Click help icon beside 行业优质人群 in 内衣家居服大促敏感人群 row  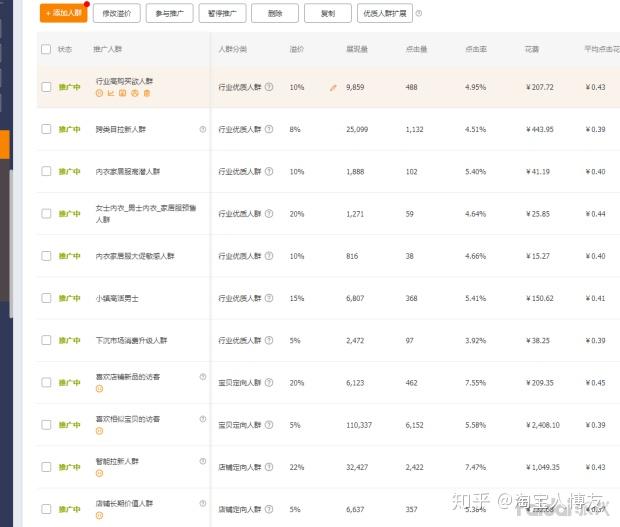tap(269, 256)
